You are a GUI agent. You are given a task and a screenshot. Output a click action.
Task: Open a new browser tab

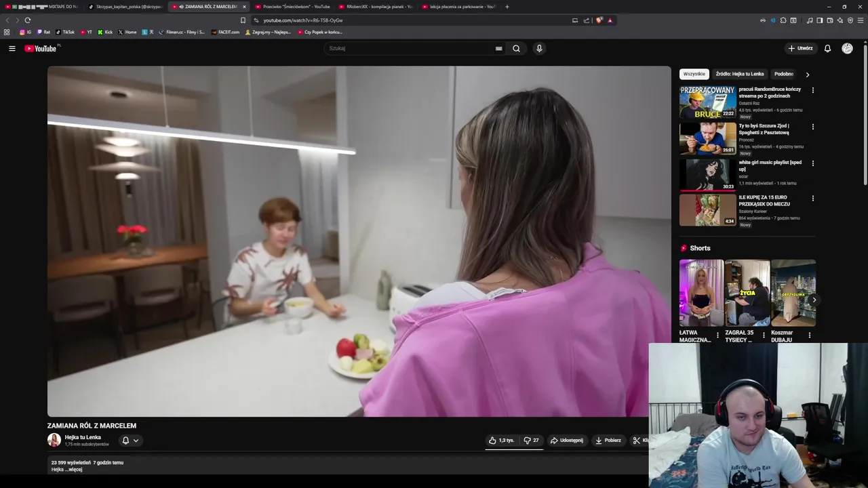pos(507,7)
